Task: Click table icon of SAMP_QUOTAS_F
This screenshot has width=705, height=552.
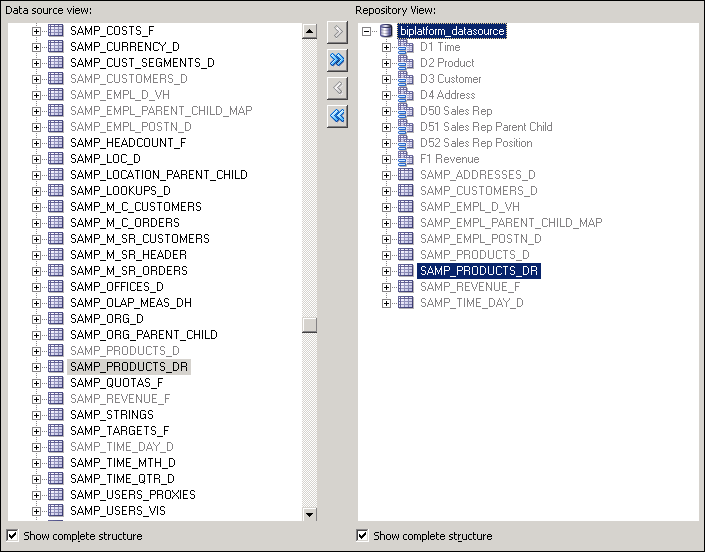Action: [56, 383]
